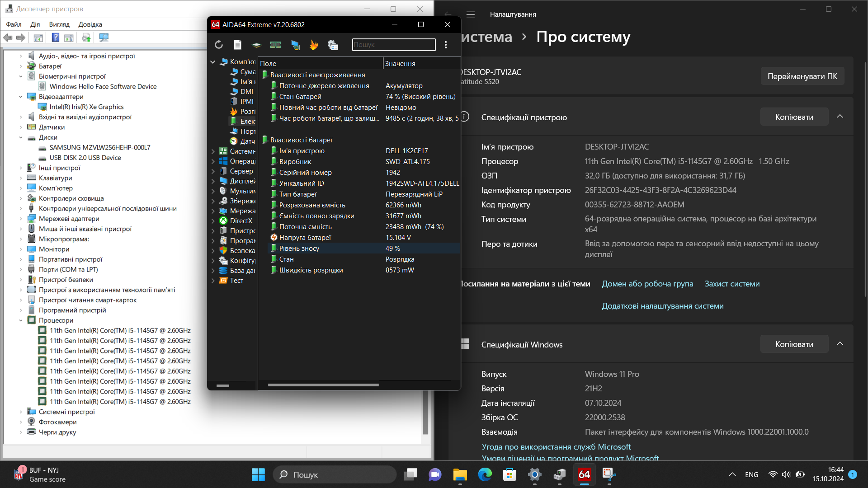Viewport: 868px width, 488px height.
Task: Open memory benchmark RAM icon in AIDA64
Action: pyautogui.click(x=275, y=45)
